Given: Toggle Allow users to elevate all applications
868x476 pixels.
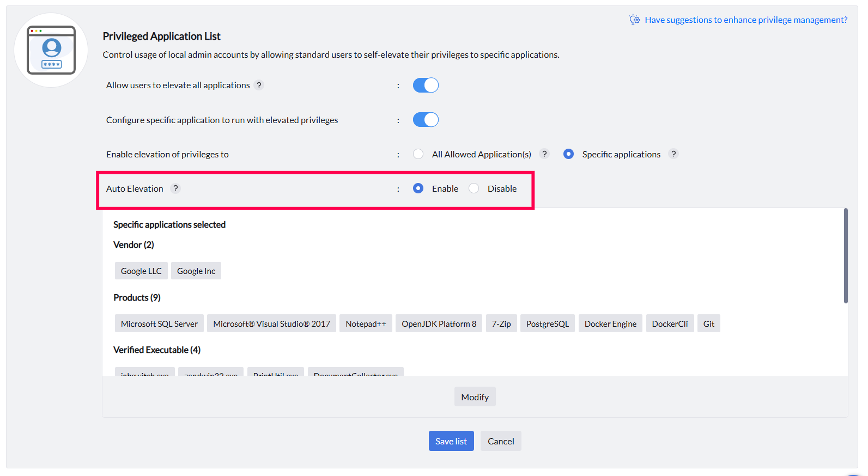Looking at the screenshot, I should pos(426,86).
